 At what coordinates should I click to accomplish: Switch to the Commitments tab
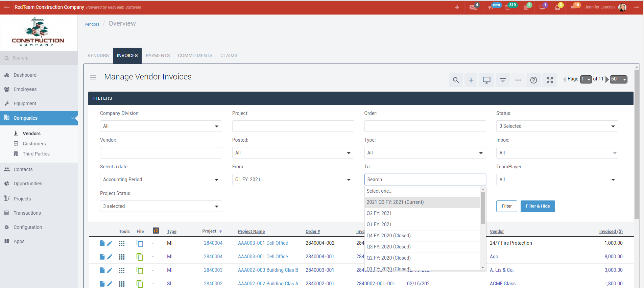pyautogui.click(x=195, y=55)
